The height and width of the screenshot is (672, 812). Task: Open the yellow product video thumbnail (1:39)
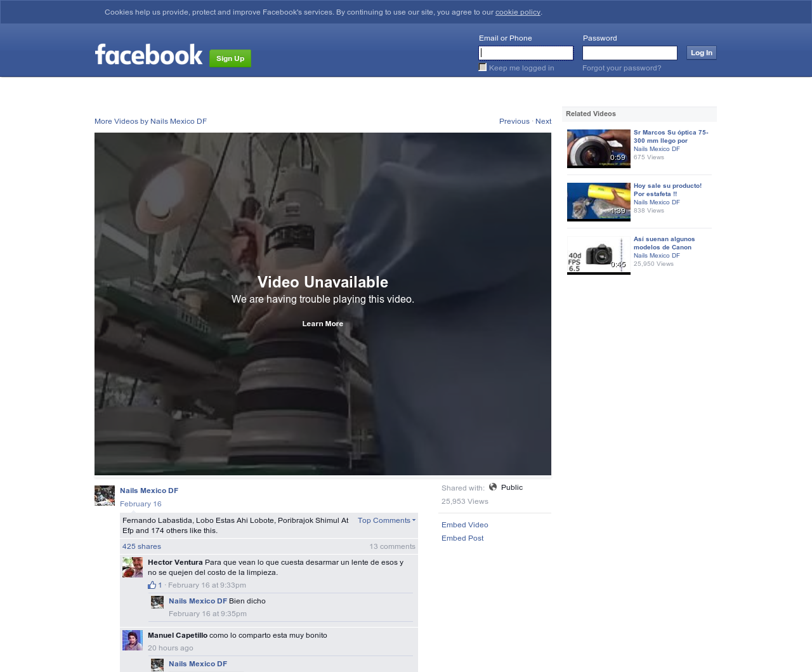[599, 202]
